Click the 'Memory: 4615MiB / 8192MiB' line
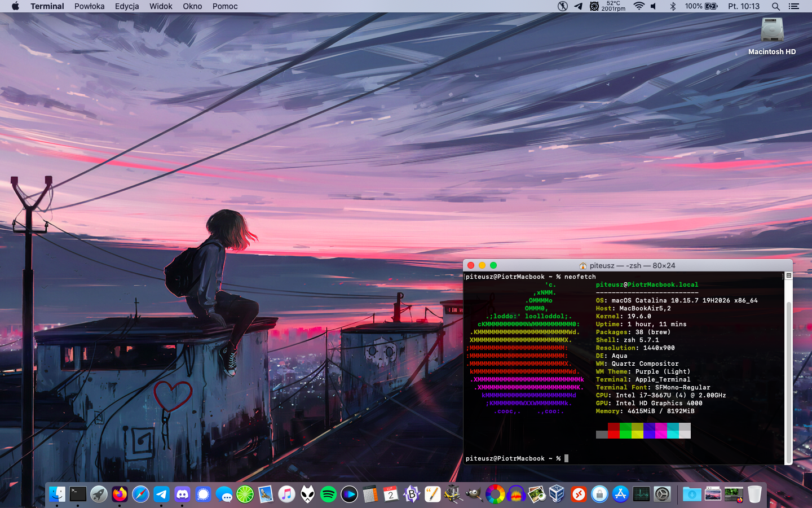This screenshot has width=812, height=508. pyautogui.click(x=645, y=411)
